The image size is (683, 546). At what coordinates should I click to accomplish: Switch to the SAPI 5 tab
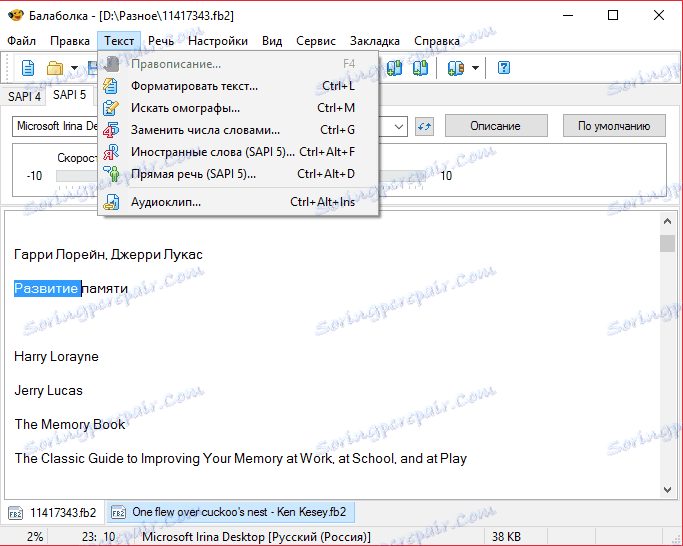point(70,95)
